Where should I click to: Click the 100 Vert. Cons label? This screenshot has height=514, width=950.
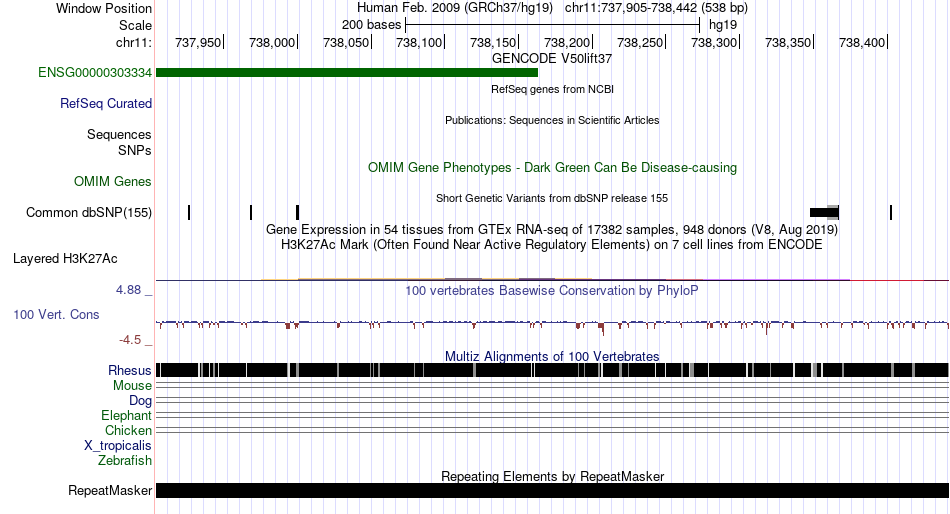[x=56, y=315]
